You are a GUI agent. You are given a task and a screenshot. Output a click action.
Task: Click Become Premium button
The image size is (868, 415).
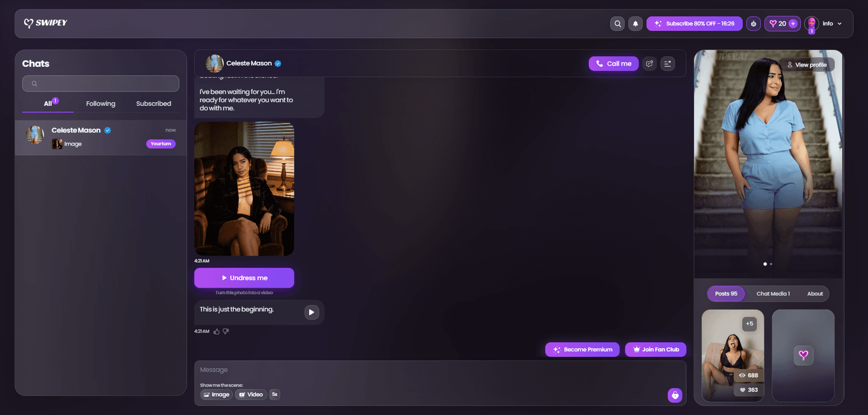[x=582, y=350]
